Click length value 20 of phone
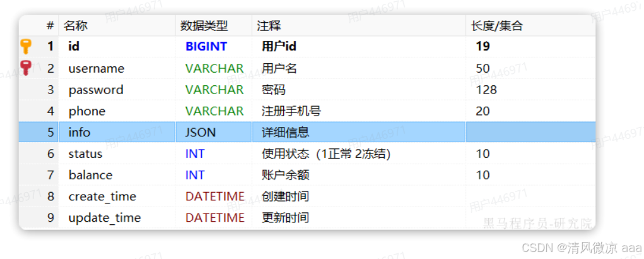The height and width of the screenshot is (259, 644). [483, 111]
